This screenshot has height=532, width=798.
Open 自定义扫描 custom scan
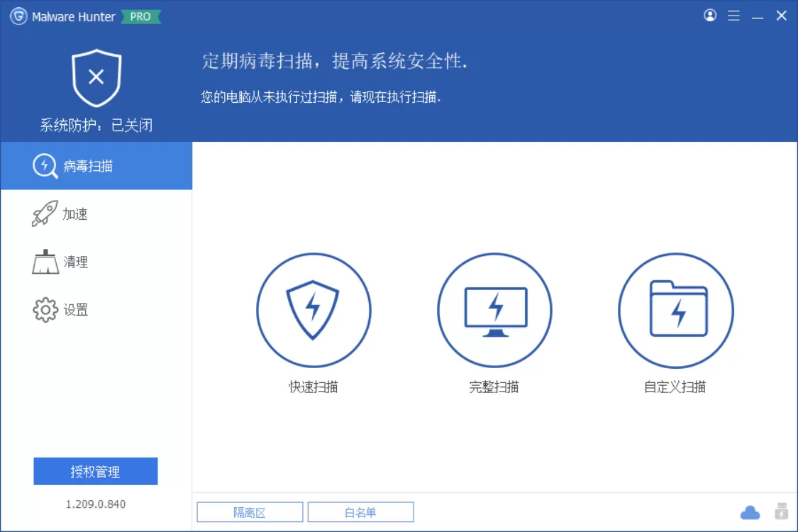pyautogui.click(x=676, y=310)
